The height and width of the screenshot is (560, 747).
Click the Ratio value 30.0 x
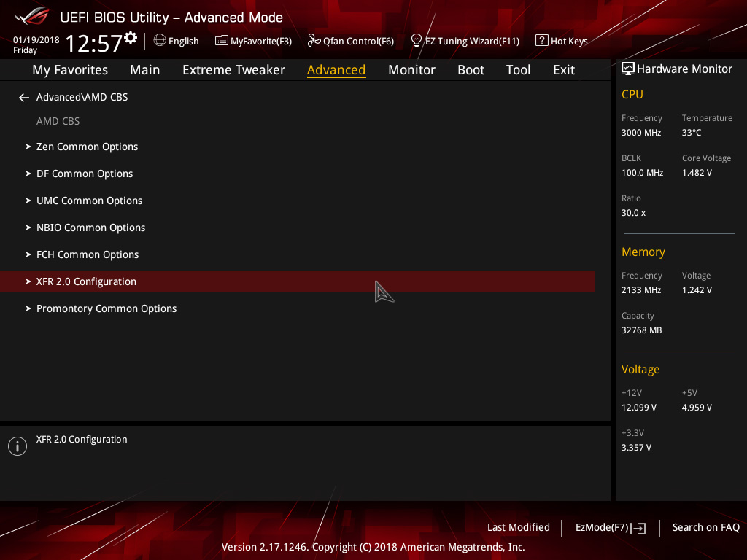click(633, 213)
